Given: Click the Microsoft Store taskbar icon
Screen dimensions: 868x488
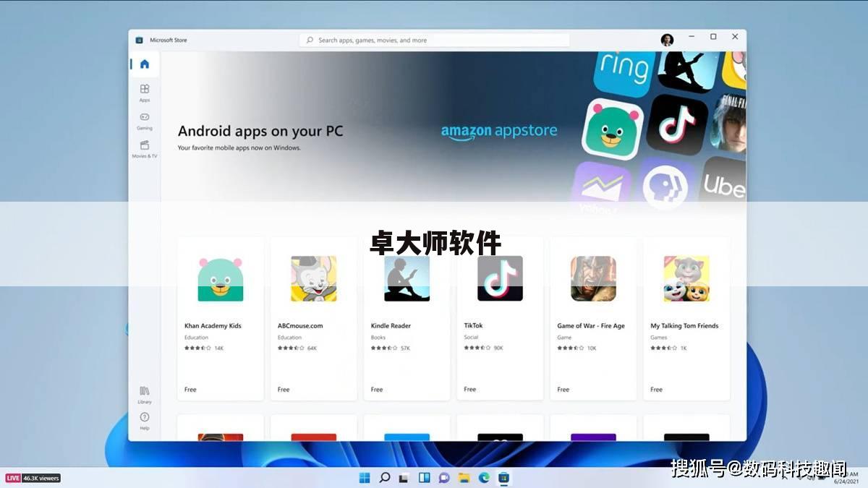Looking at the screenshot, I should click(504, 478).
